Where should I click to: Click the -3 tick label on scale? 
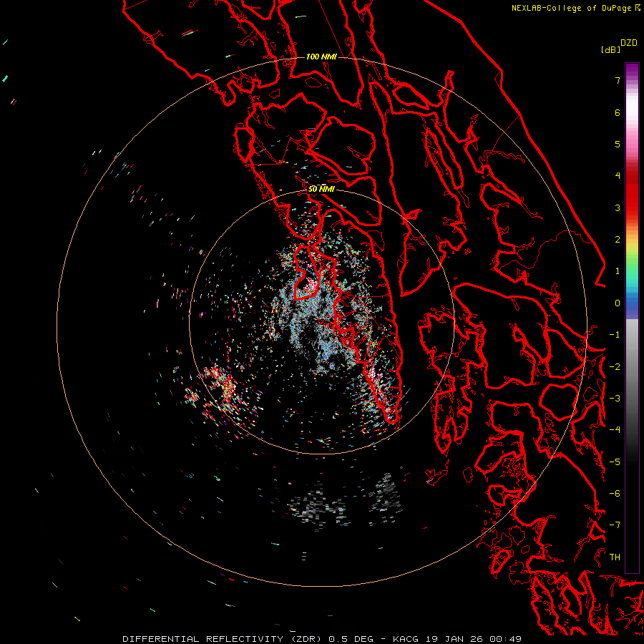coord(615,399)
